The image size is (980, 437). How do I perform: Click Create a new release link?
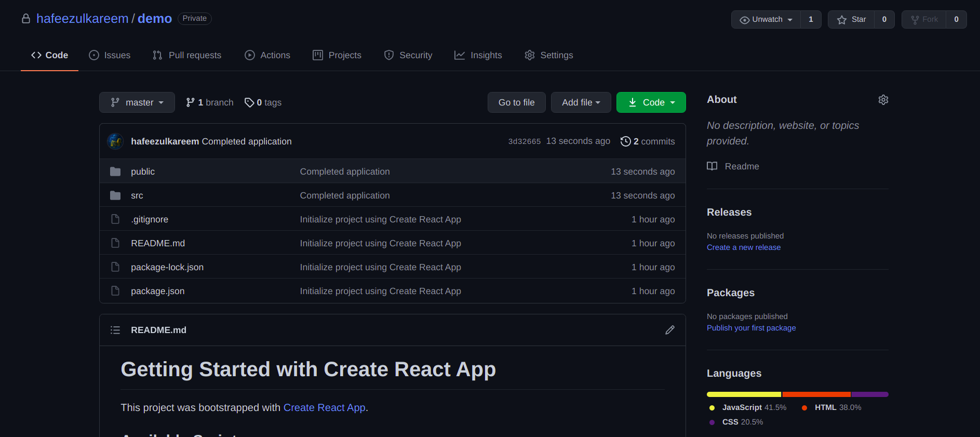tap(744, 247)
